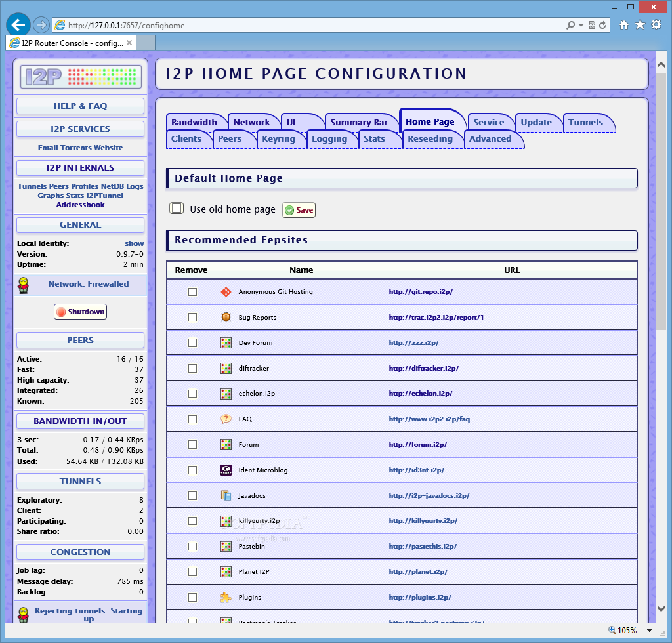The height and width of the screenshot is (643, 672).
Task: Click the echelon.i2p row icon
Action: pos(226,394)
